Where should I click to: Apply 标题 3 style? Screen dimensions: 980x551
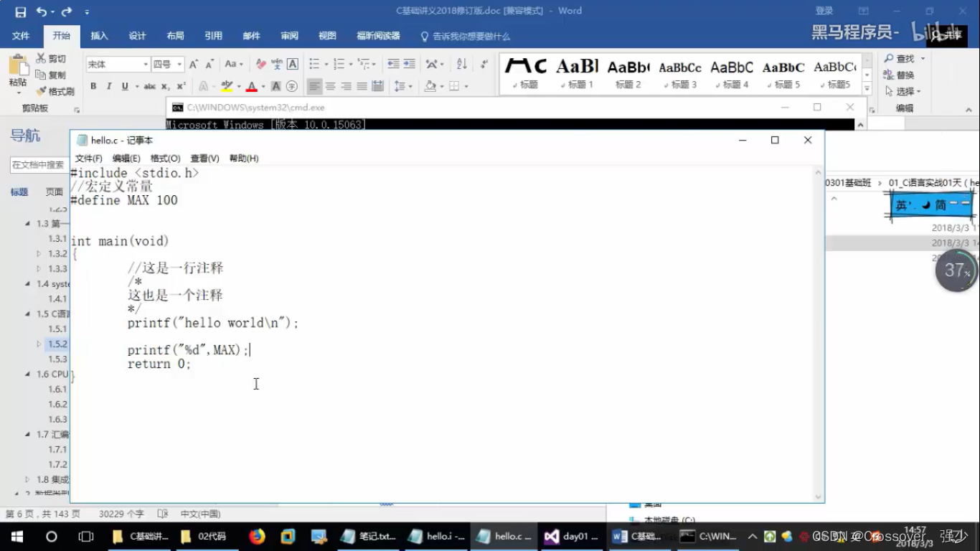680,74
